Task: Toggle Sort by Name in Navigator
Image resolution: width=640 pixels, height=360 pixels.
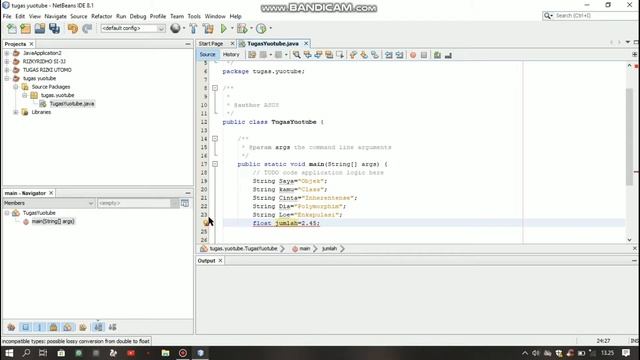Action: tap(98, 327)
